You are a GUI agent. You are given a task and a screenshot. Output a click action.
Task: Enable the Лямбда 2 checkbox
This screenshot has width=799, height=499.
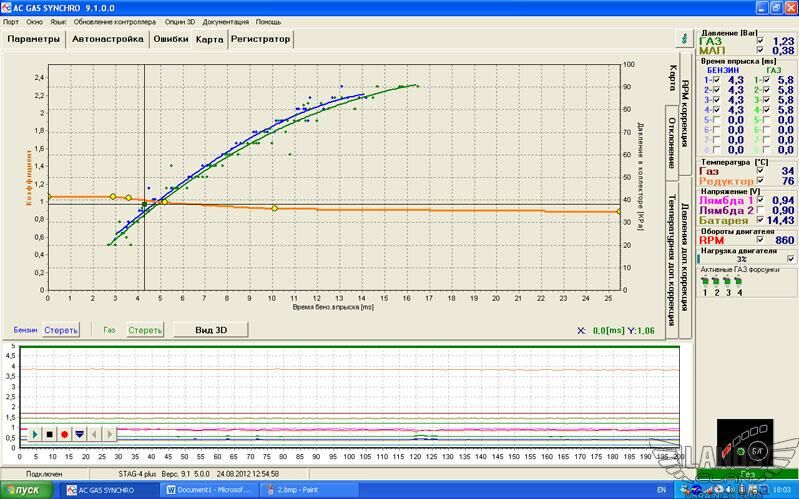[760, 210]
